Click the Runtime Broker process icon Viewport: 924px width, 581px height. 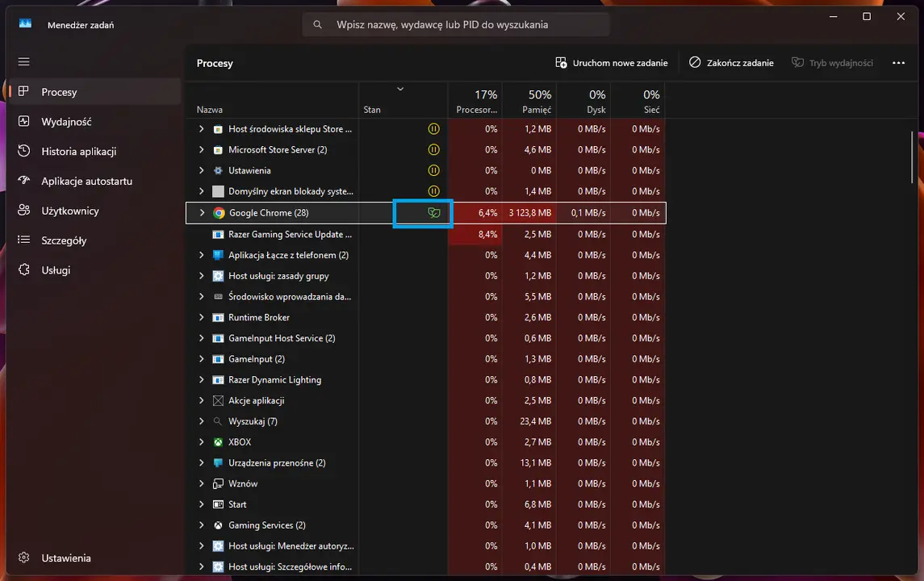pyautogui.click(x=218, y=318)
